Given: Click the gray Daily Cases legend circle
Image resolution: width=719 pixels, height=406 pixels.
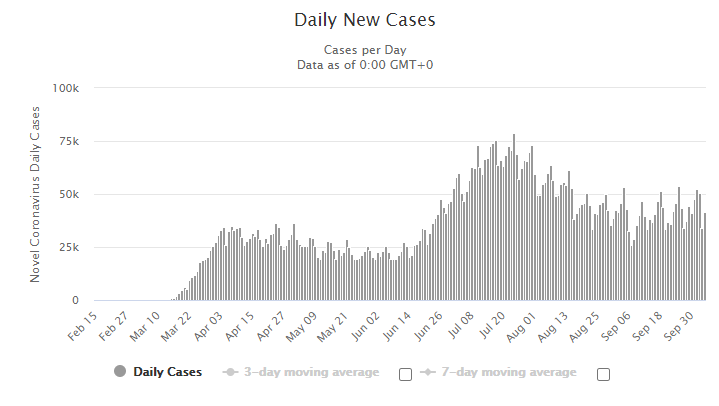Looking at the screenshot, I should (120, 371).
